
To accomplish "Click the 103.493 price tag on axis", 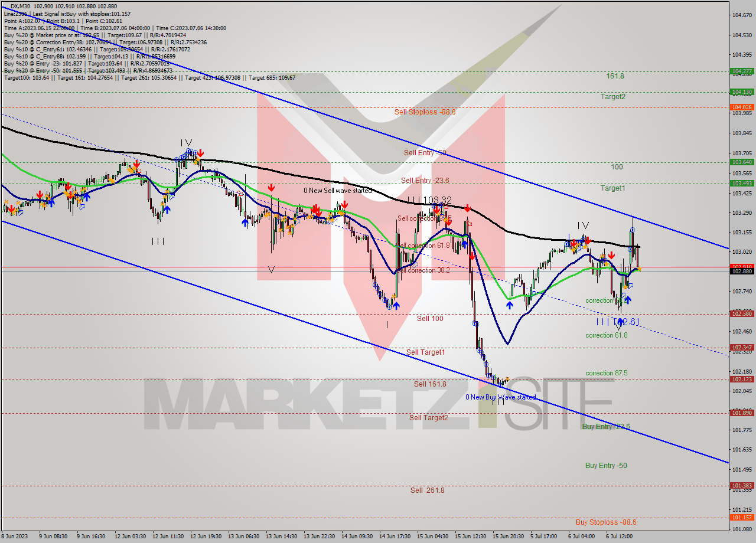I will pos(742,183).
